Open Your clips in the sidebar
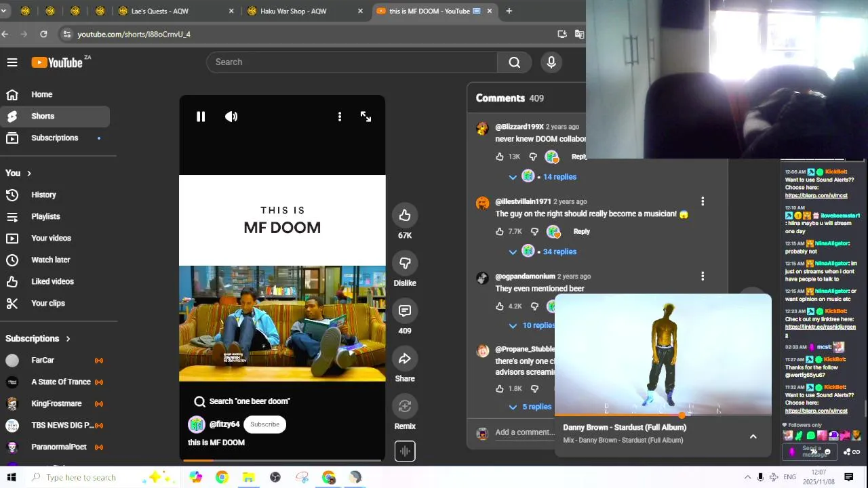This screenshot has height=488, width=868. coord(55,303)
